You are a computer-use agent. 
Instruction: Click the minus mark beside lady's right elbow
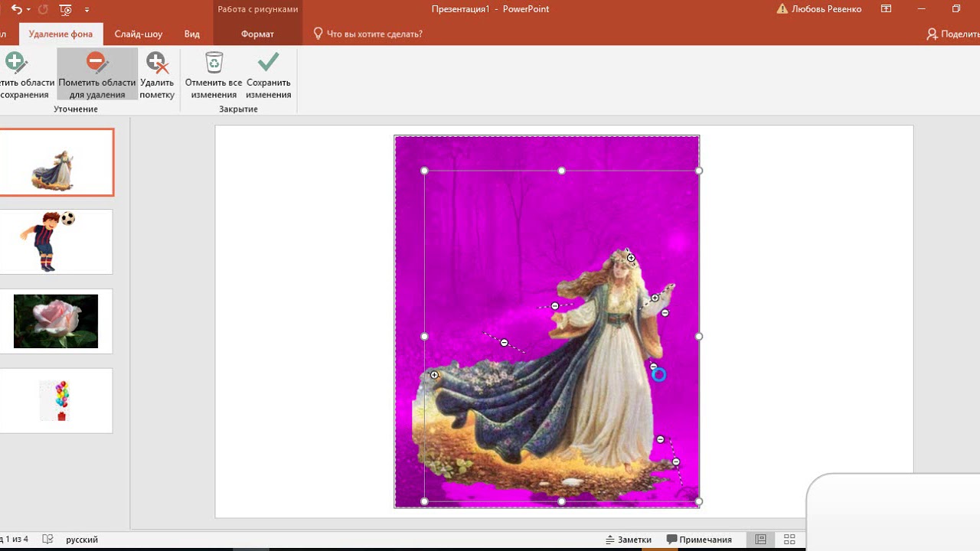(x=654, y=367)
